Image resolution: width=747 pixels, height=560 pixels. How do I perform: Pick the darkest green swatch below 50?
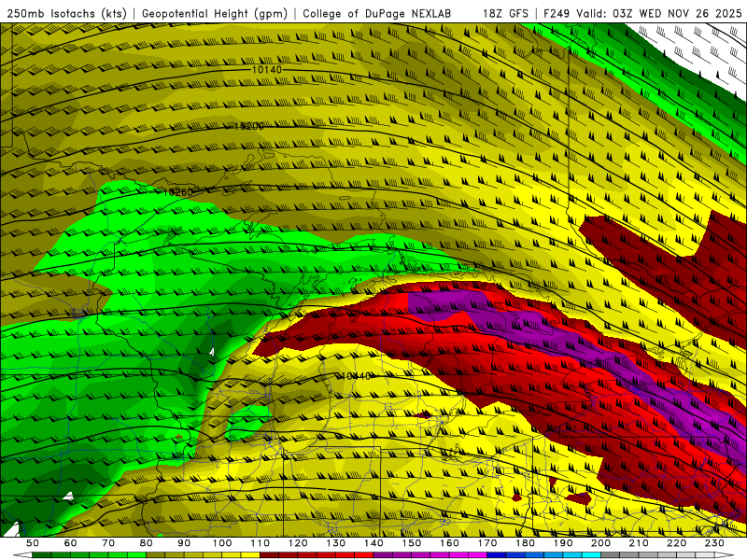click(42, 555)
